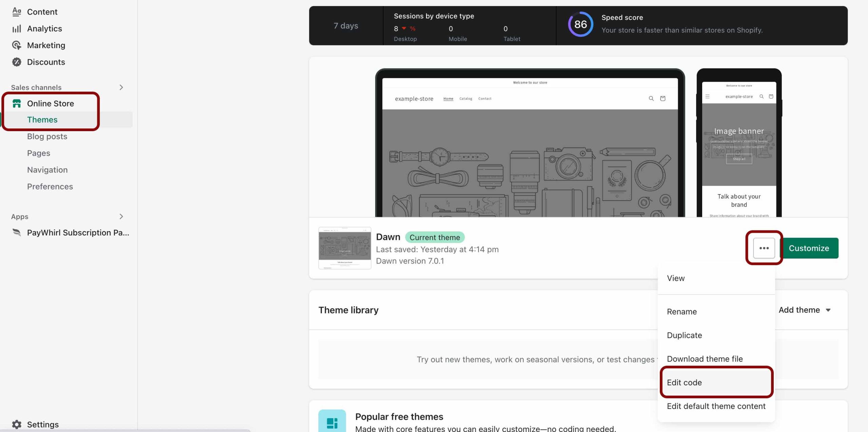This screenshot has width=868, height=432.
Task: Click Shop all button in mobile preview
Action: pos(739,159)
